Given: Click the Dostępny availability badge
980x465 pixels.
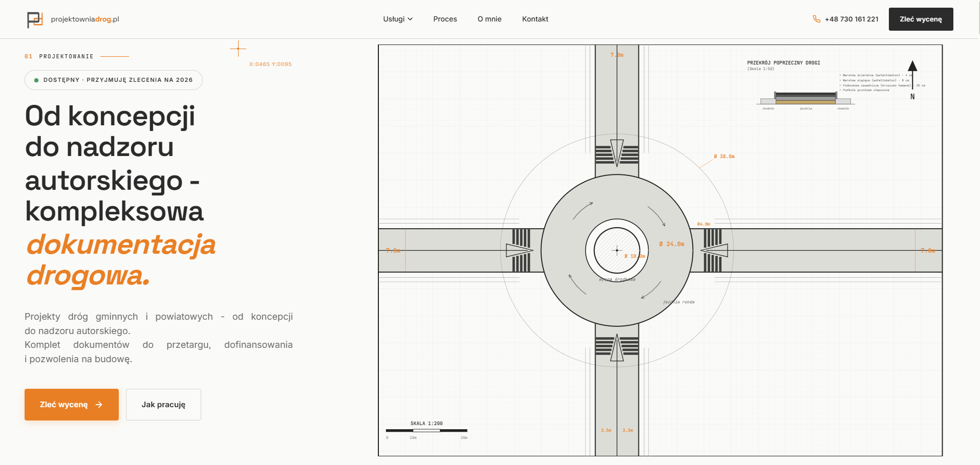Looking at the screenshot, I should (x=114, y=80).
